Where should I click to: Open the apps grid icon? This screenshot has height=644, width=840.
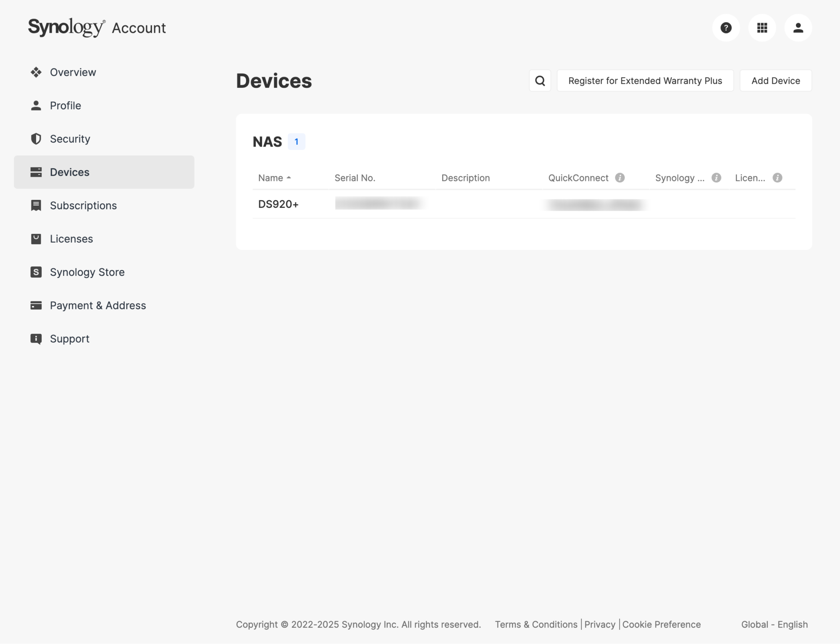762,28
